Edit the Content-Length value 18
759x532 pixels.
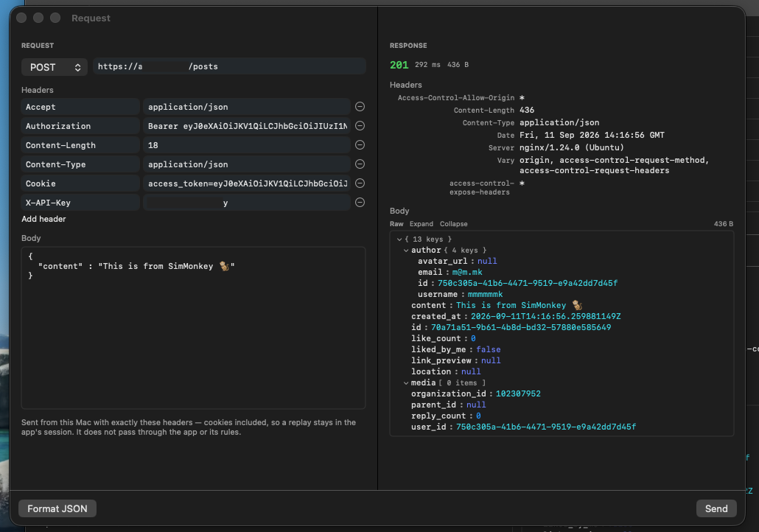click(247, 144)
